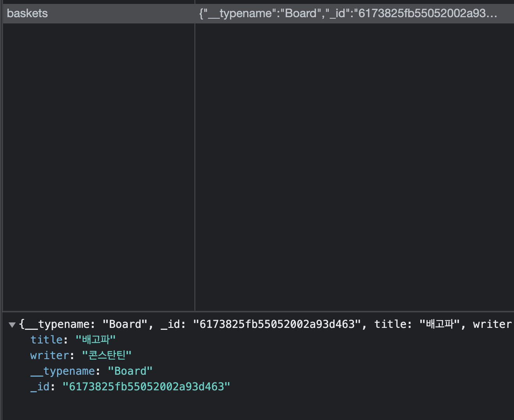Click the writer property name in tree

point(49,355)
